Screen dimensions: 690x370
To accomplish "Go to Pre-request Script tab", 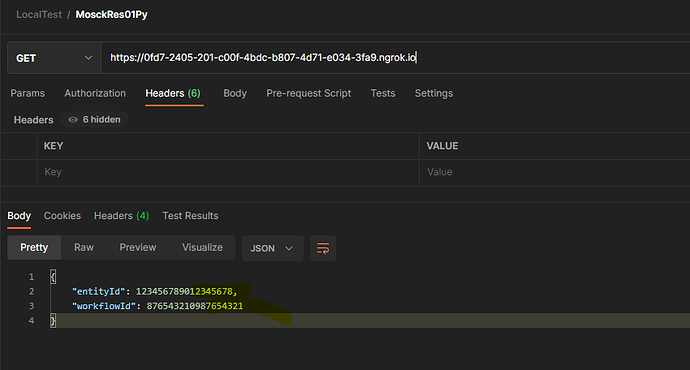I will (308, 93).
